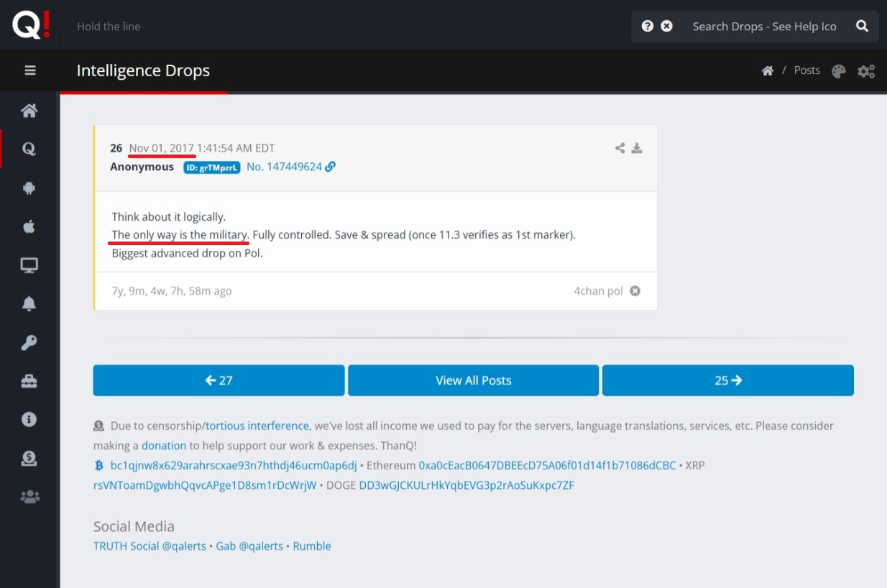Open the settings gears icon
Viewport: 887px width, 588px height.
pyautogui.click(x=866, y=71)
